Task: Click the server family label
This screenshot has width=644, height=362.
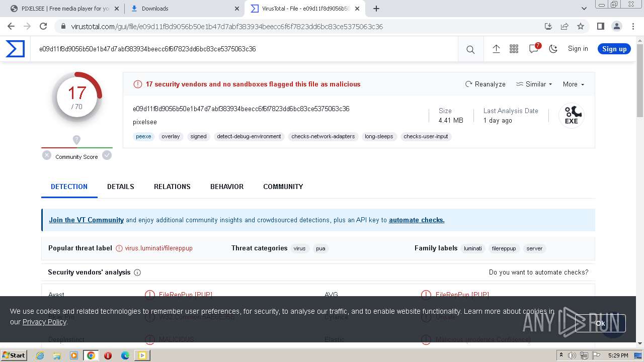Action: coord(534,248)
